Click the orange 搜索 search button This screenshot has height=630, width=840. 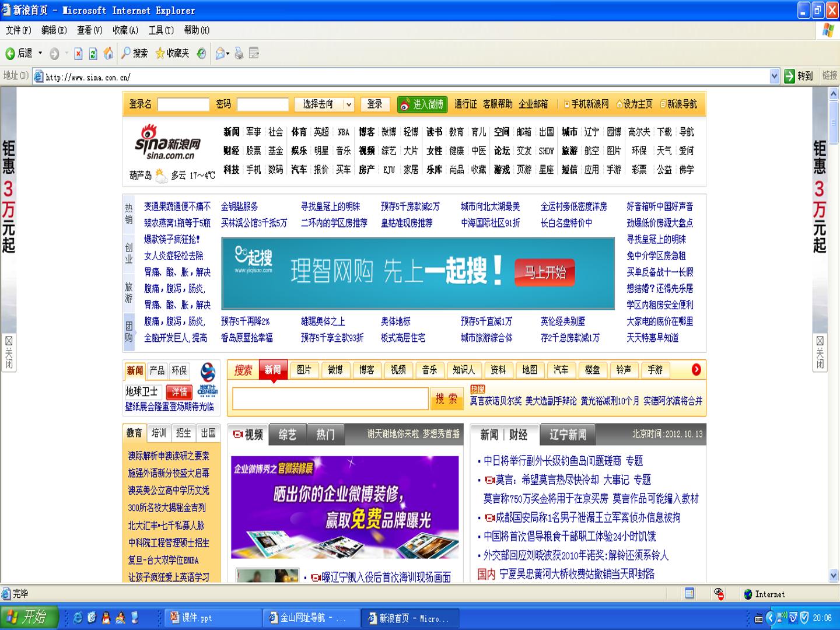click(x=446, y=399)
